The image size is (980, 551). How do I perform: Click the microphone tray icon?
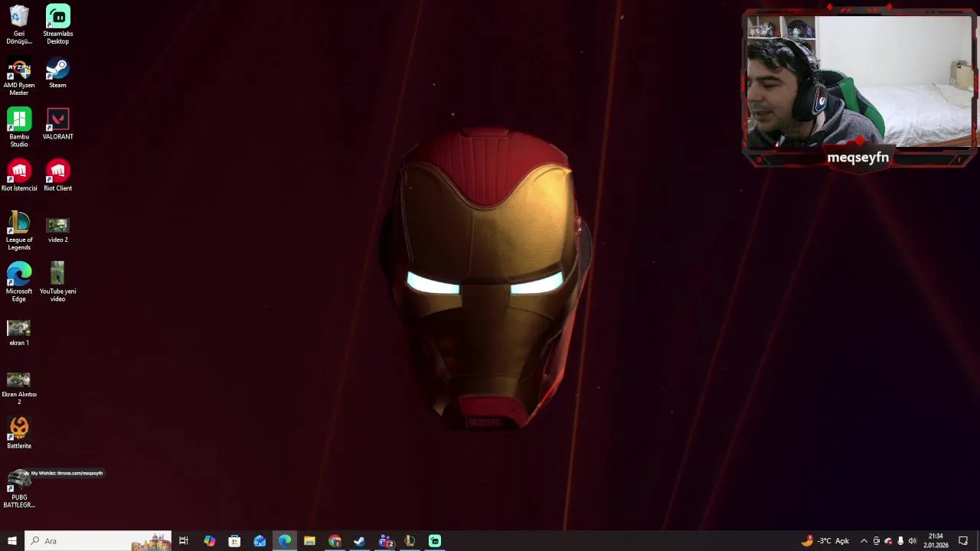900,541
